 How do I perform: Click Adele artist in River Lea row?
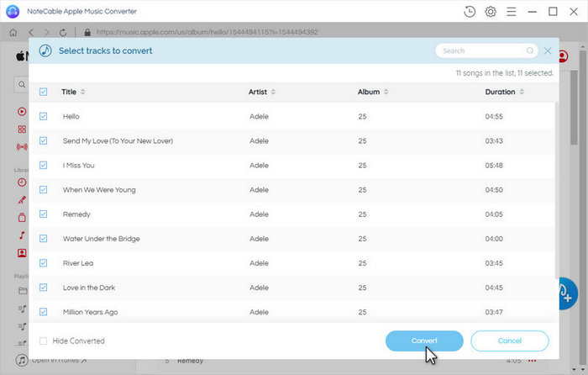point(259,263)
